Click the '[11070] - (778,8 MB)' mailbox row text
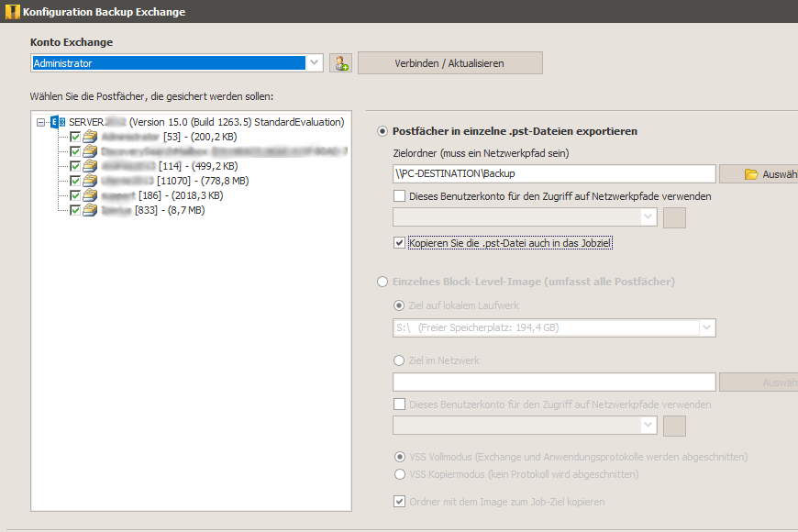The image size is (798, 532). click(x=203, y=182)
